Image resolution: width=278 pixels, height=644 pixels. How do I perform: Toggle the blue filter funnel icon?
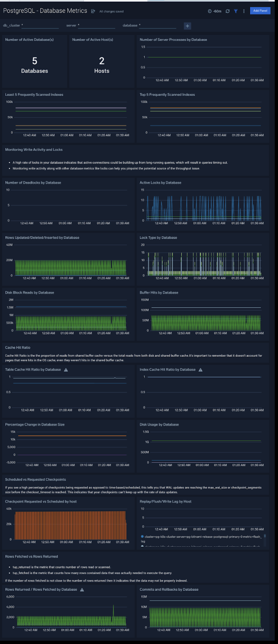click(236, 11)
